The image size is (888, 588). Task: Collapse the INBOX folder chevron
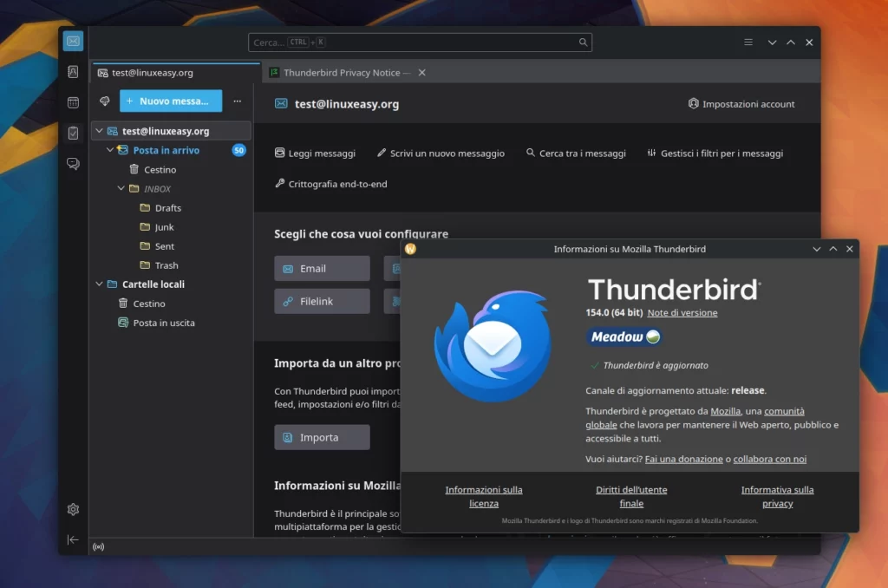(x=121, y=189)
